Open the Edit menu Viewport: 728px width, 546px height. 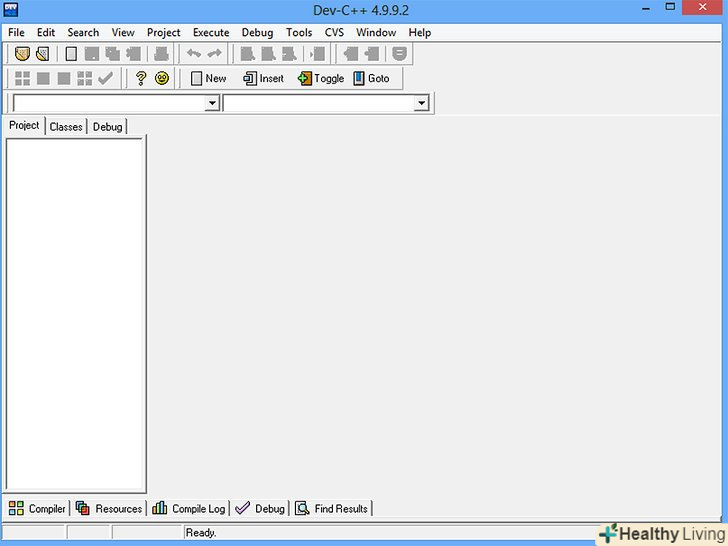[x=46, y=32]
